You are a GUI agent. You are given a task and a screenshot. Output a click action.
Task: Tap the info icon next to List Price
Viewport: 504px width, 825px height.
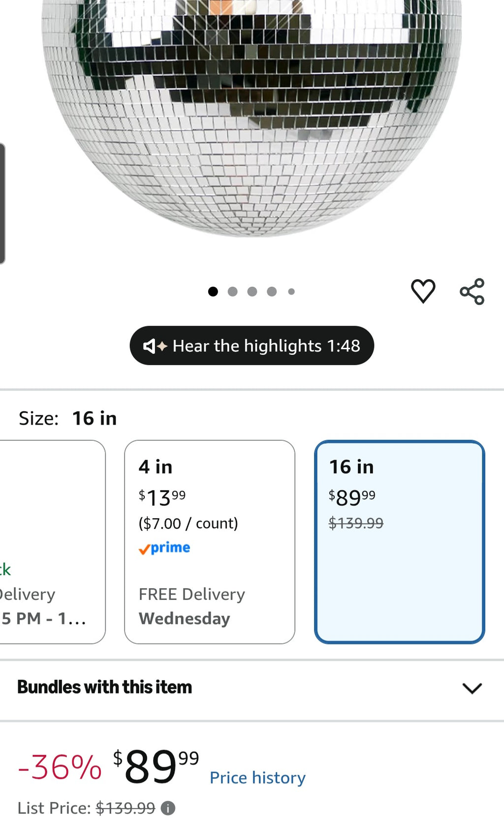pyautogui.click(x=168, y=808)
